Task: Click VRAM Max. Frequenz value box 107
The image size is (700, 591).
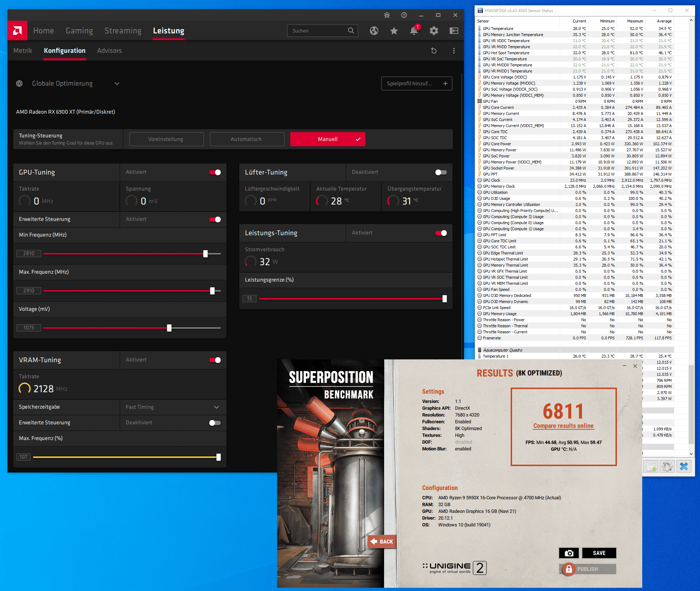Action: [x=24, y=457]
